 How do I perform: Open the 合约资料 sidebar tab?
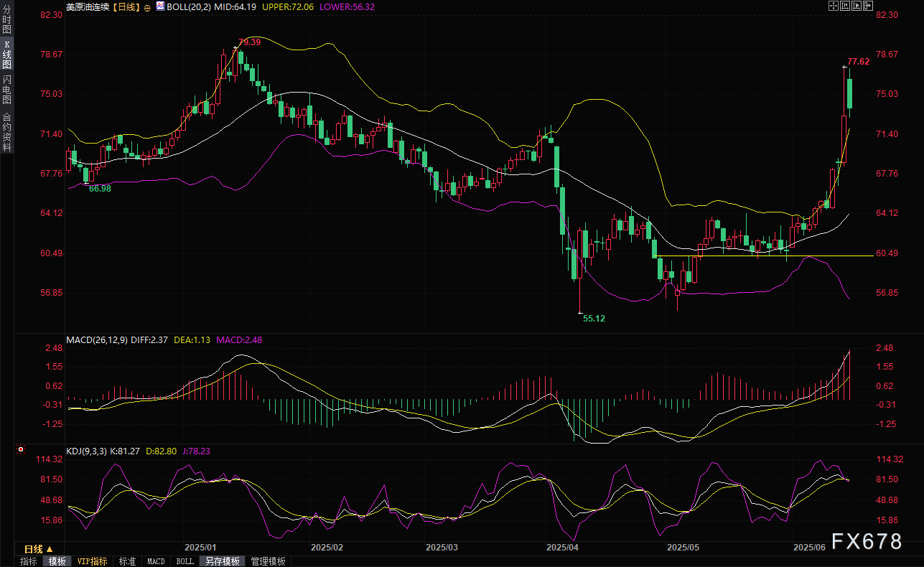click(6, 131)
